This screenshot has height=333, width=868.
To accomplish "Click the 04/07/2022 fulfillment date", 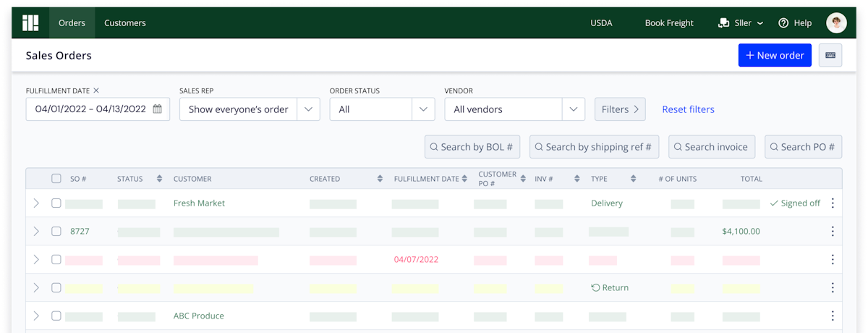I will [x=416, y=260].
